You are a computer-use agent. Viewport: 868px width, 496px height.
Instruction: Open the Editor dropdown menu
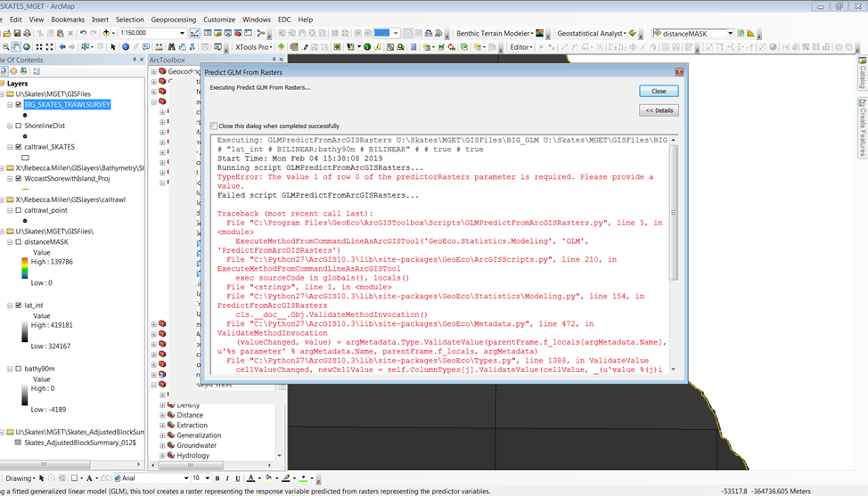[x=521, y=47]
